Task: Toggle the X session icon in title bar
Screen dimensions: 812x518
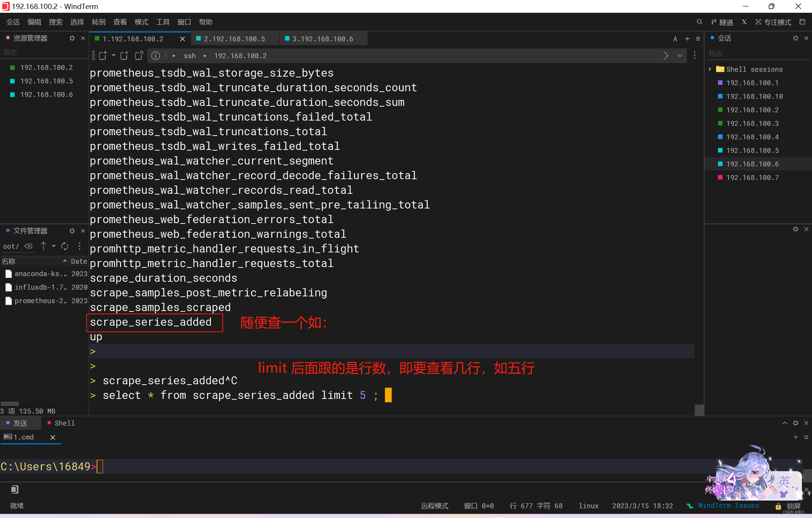Action: [745, 22]
